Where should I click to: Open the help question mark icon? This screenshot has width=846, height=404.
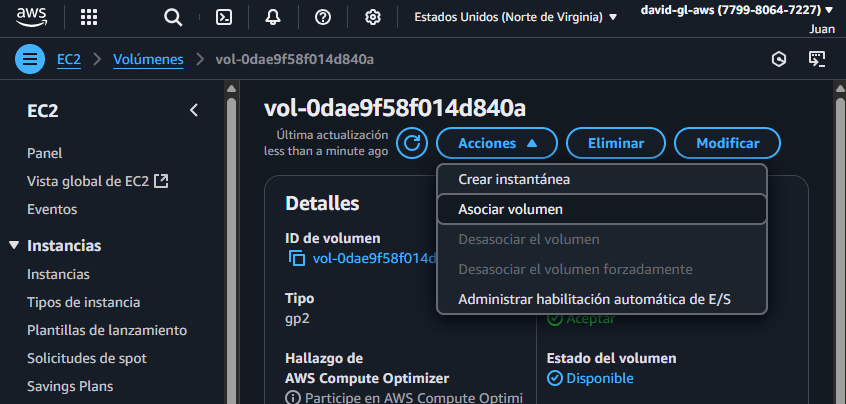coord(323,17)
